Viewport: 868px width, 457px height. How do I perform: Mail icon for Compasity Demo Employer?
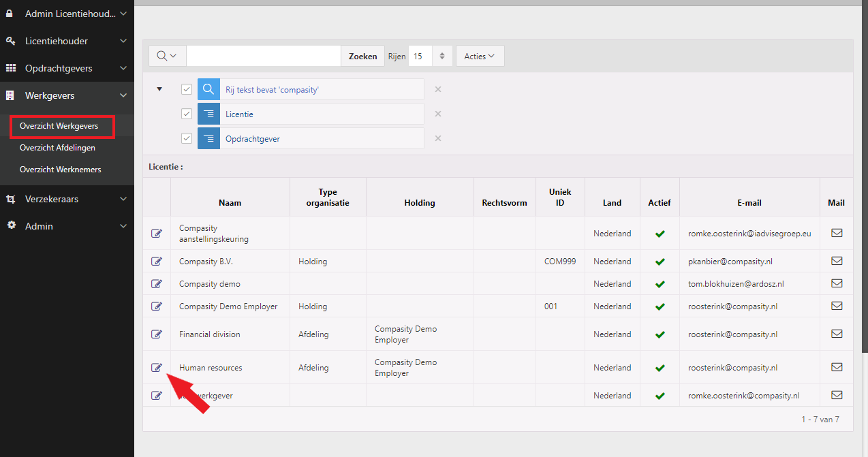pyautogui.click(x=837, y=306)
